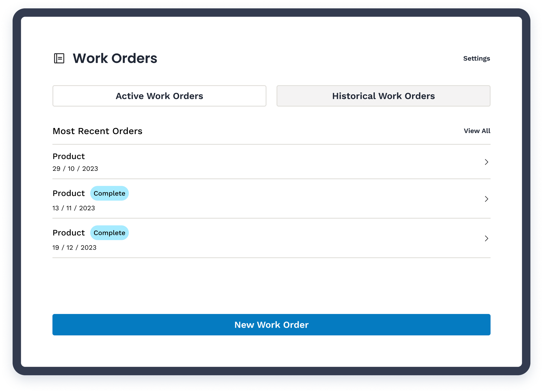Click Complete badge on 19 / 12 / 2023 order
The image size is (543, 392).
[109, 233]
